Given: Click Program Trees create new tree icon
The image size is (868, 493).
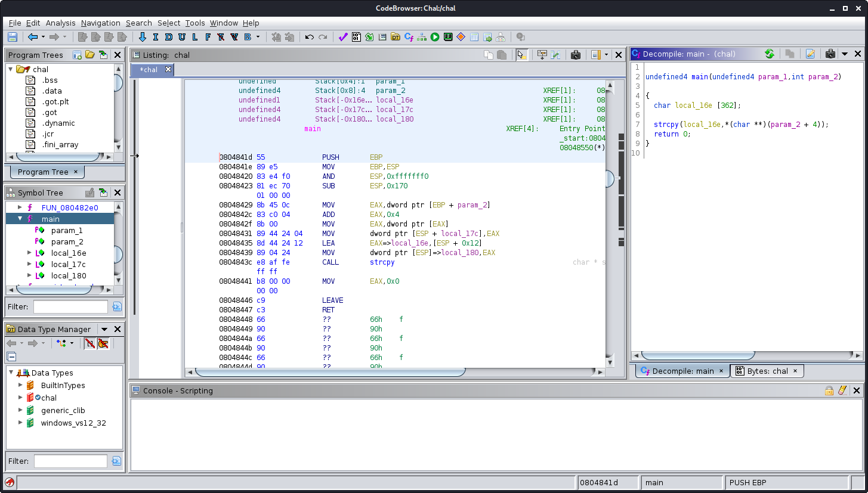Looking at the screenshot, I should click(77, 55).
